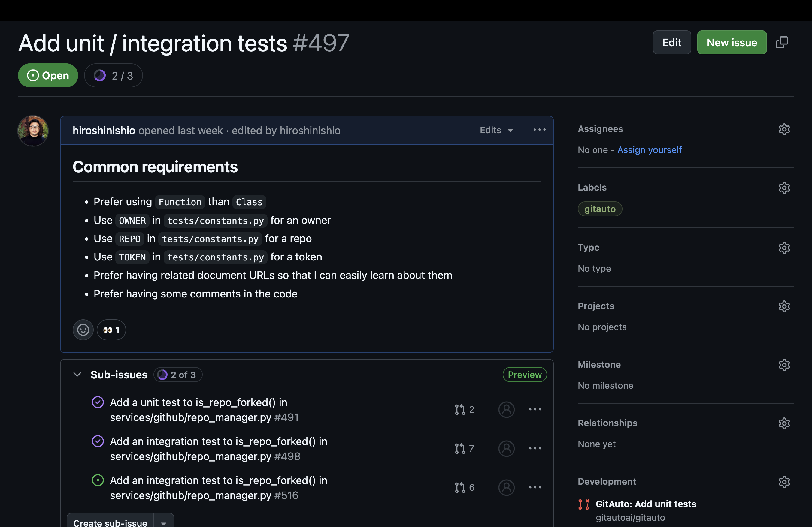This screenshot has width=812, height=527.
Task: Open the three-dot menu on issue #491
Action: click(535, 409)
